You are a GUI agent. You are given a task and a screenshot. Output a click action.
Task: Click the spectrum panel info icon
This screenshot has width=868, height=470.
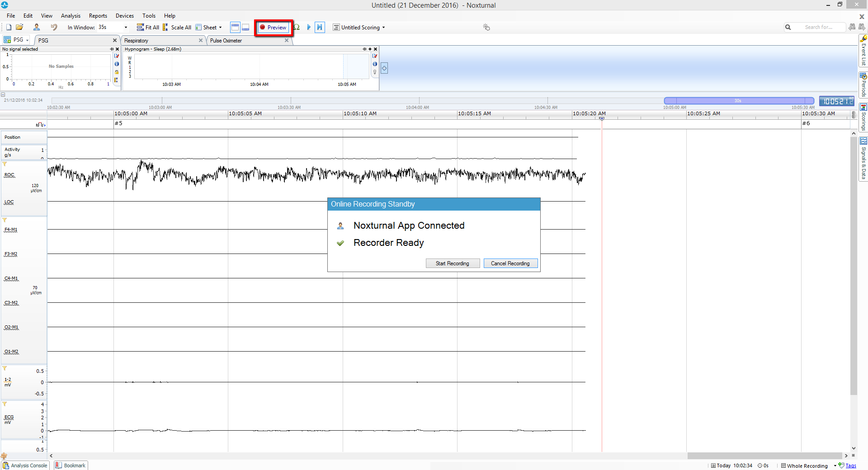[x=117, y=64]
